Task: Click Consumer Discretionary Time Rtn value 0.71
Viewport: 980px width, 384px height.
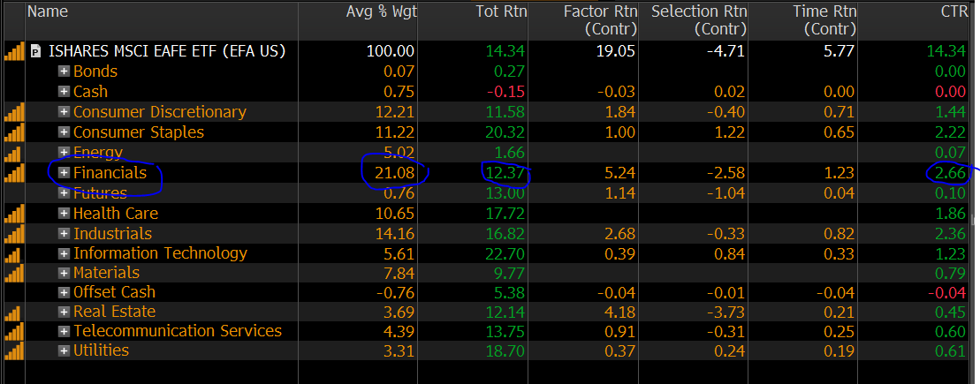Action: [839, 112]
